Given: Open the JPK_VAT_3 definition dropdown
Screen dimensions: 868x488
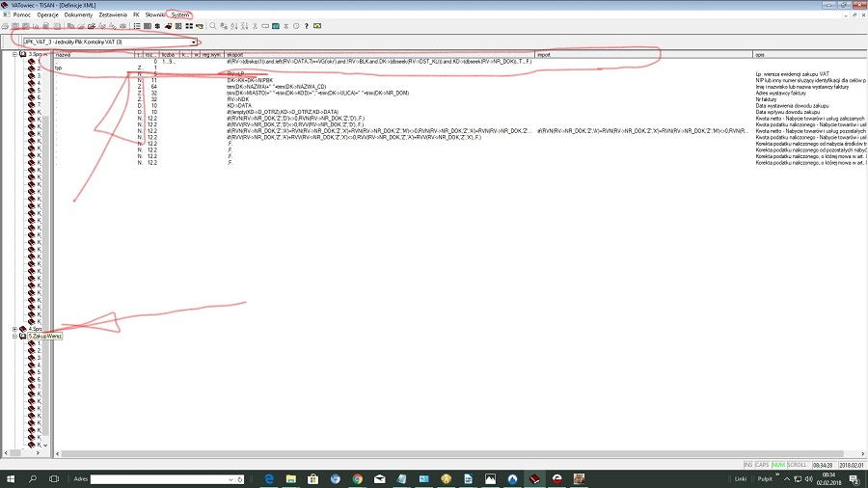Looking at the screenshot, I should (194, 42).
